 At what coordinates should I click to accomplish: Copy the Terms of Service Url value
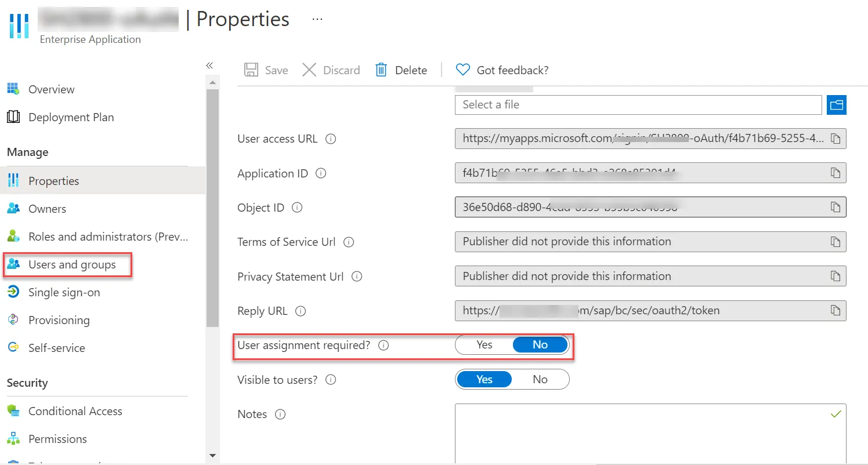[x=835, y=242]
